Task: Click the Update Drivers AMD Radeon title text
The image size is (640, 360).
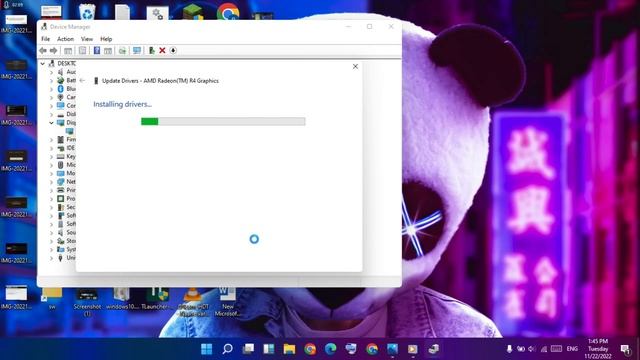Action: [160, 81]
